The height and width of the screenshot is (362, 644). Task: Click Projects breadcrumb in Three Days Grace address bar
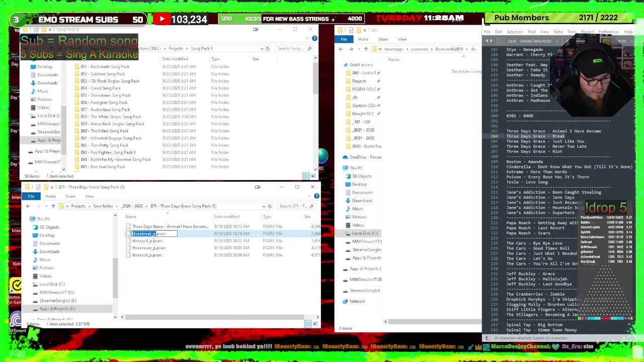78,206
